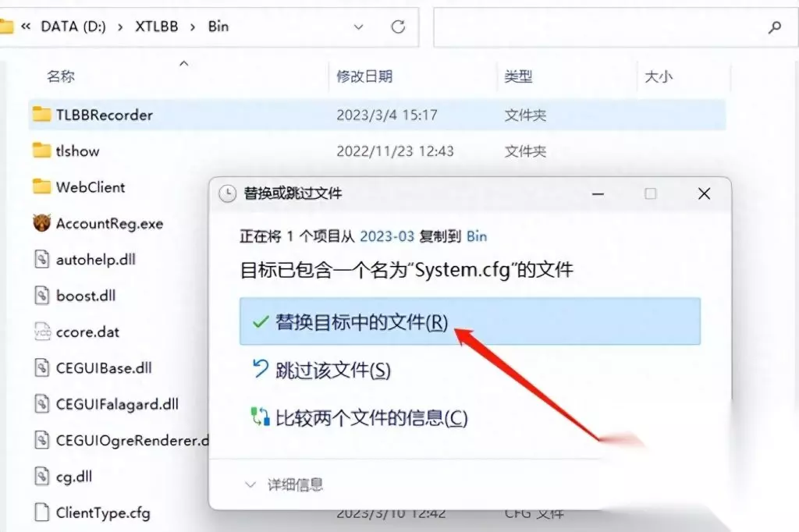Image resolution: width=799 pixels, height=532 pixels.
Task: Select the ccore.dat file icon
Action: tap(42, 332)
